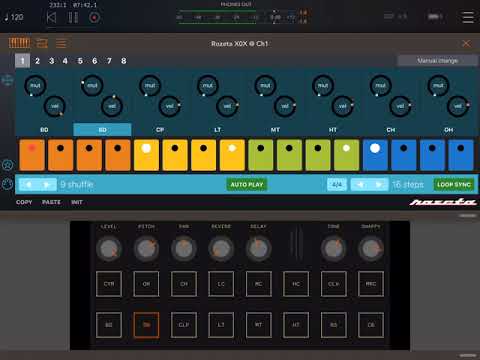Click the REVERB knob in drum synth
The image size is (480, 360).
point(221,249)
